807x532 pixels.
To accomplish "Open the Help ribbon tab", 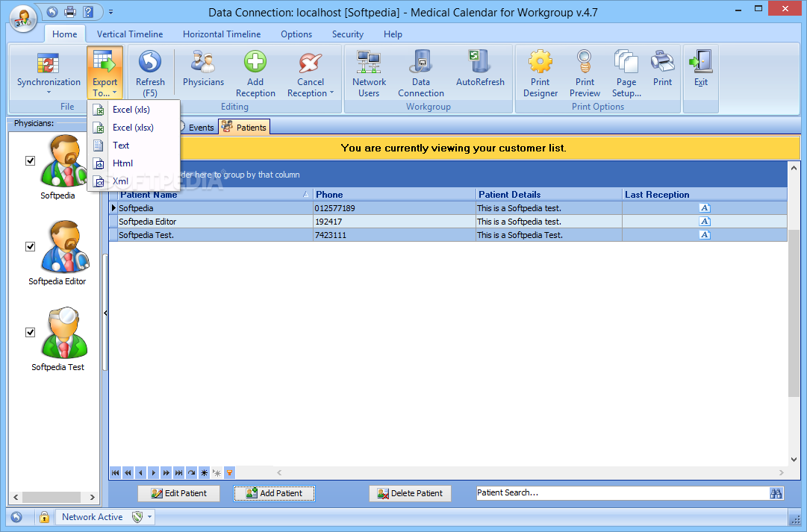I will [x=393, y=34].
